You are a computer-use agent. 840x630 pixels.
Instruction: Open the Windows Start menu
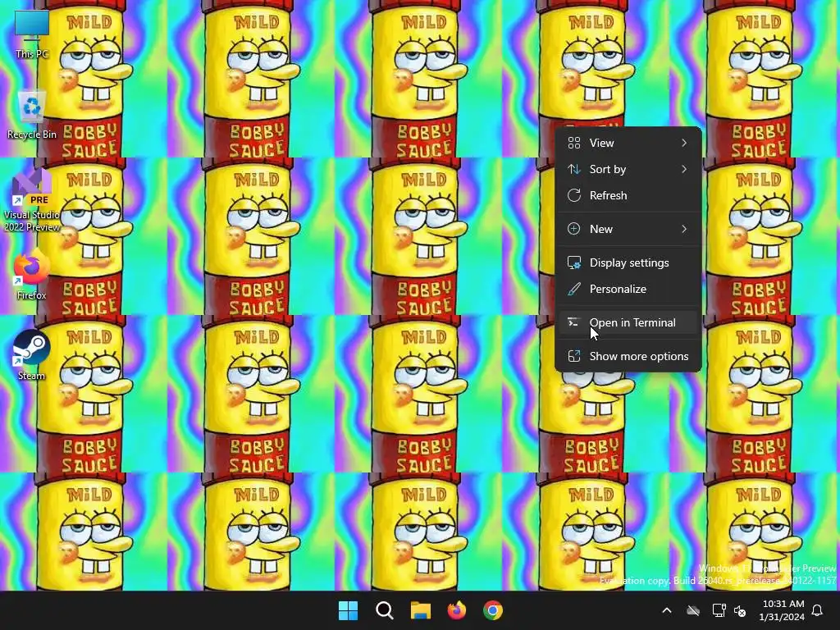(348, 610)
